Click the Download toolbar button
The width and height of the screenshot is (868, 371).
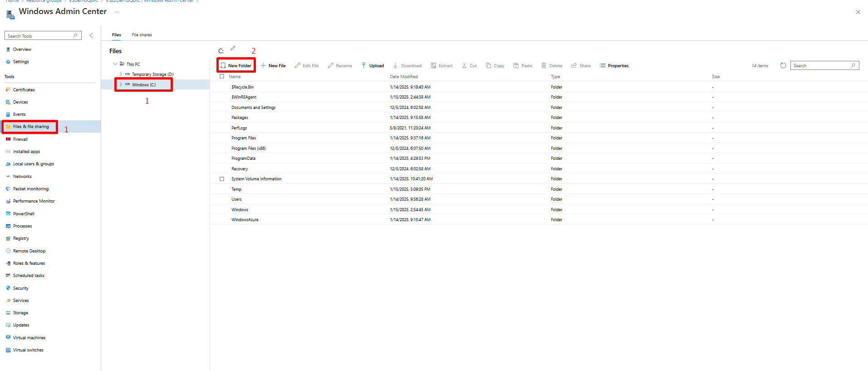pyautogui.click(x=407, y=66)
